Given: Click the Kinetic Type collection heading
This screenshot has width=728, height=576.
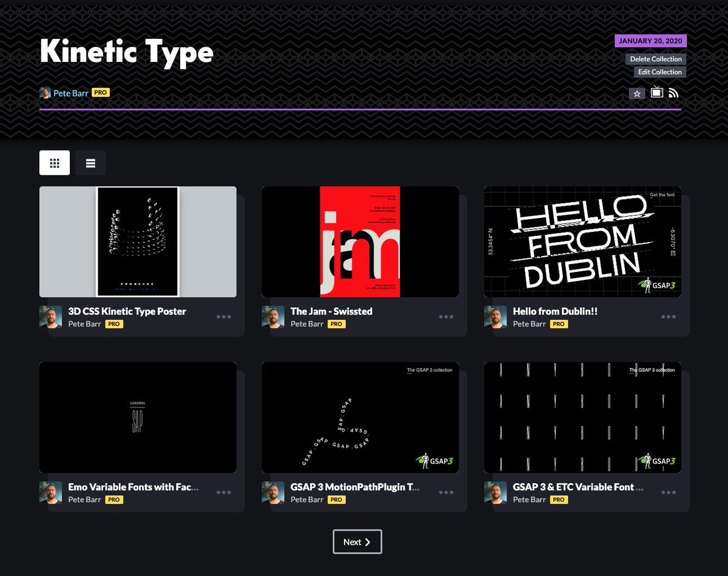Looking at the screenshot, I should point(126,52).
